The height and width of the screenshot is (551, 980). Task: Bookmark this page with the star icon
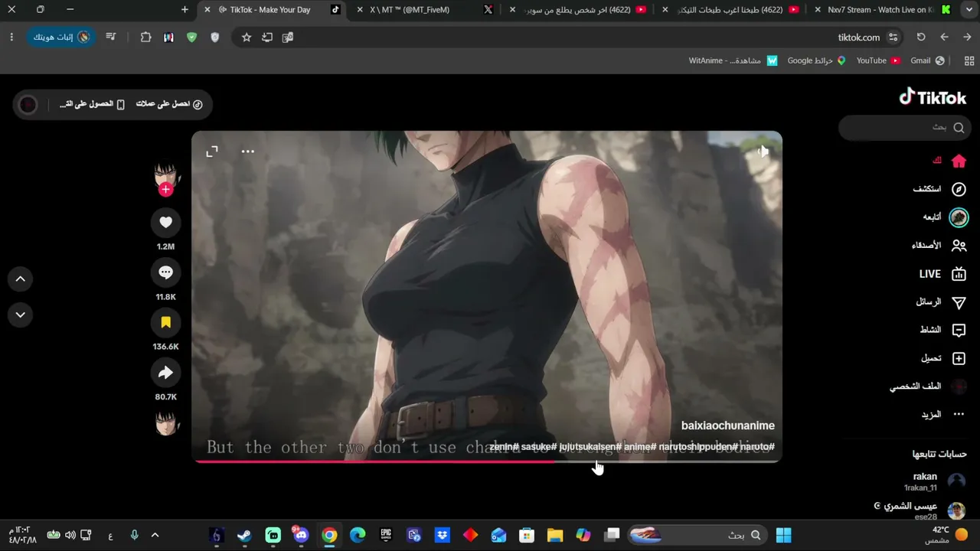click(247, 37)
